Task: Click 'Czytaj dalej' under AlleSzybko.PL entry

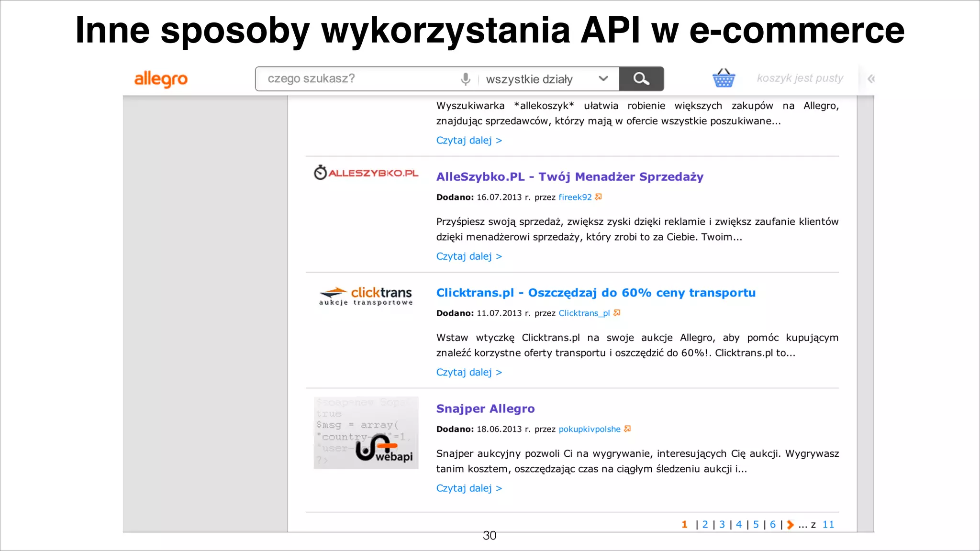Action: pos(469,256)
